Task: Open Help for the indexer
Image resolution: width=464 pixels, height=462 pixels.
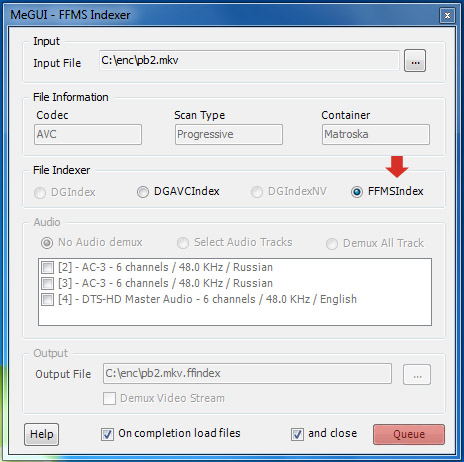Action: 41,434
